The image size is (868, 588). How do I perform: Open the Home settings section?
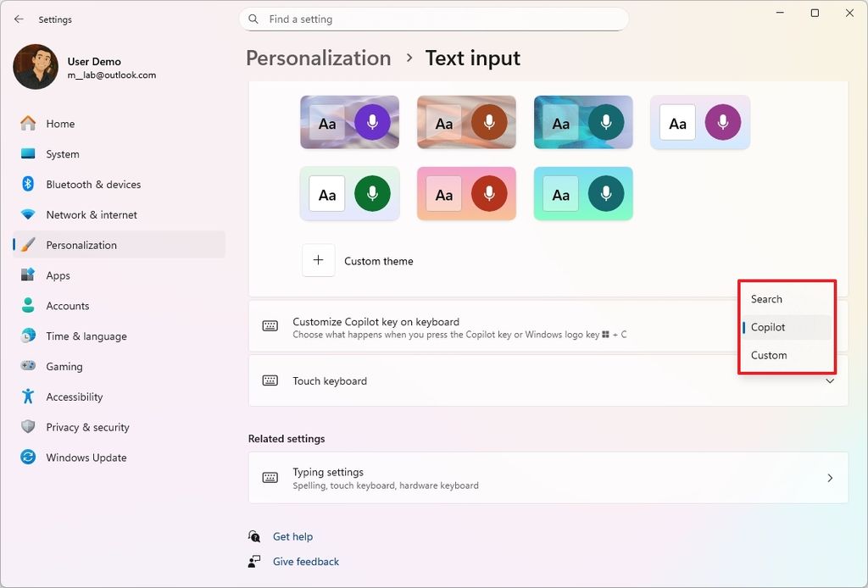[59, 123]
